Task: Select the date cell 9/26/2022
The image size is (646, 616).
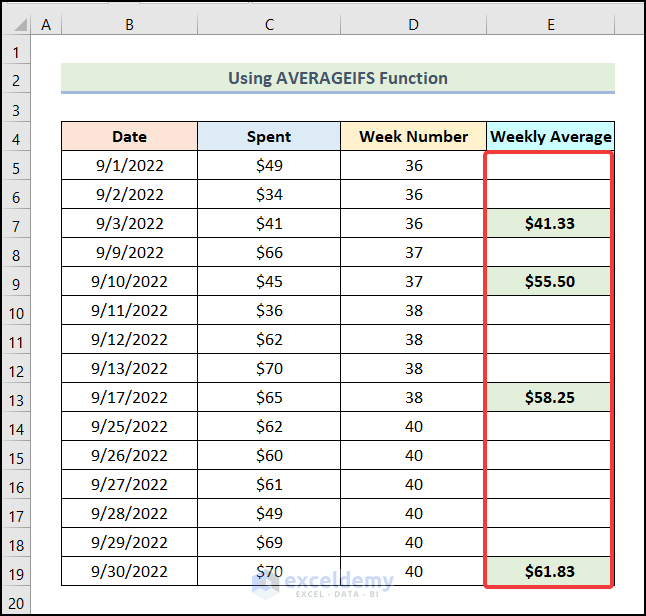Action: click(x=129, y=455)
